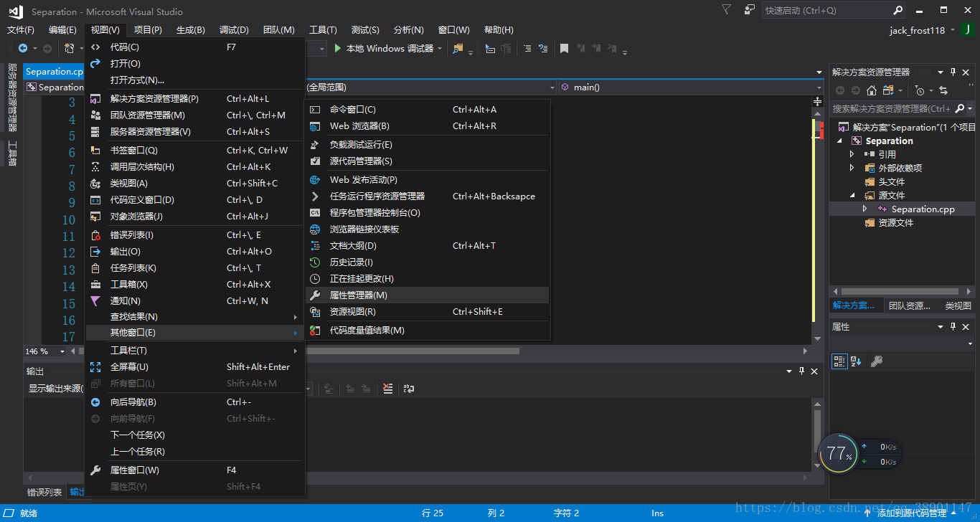Expand the 查找结果(N) submenu
This screenshot has width=980, height=522.
point(195,316)
